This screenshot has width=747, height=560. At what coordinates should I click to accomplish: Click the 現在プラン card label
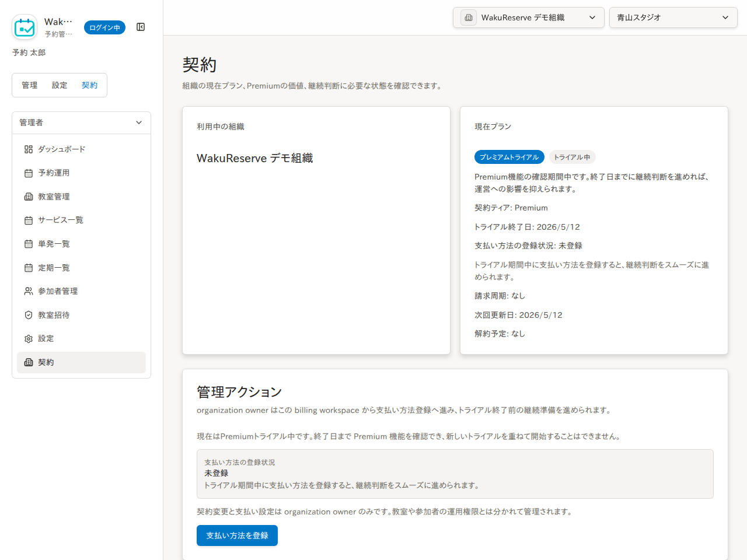pyautogui.click(x=493, y=127)
